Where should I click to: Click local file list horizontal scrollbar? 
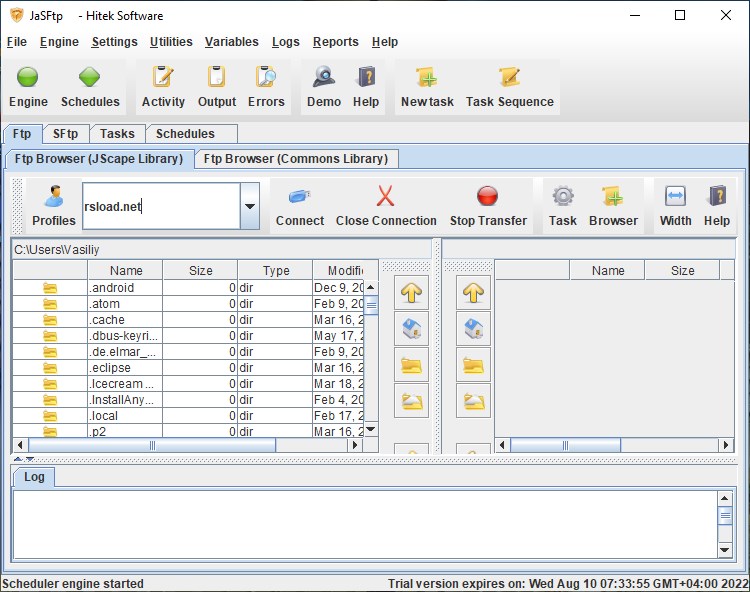pos(150,446)
